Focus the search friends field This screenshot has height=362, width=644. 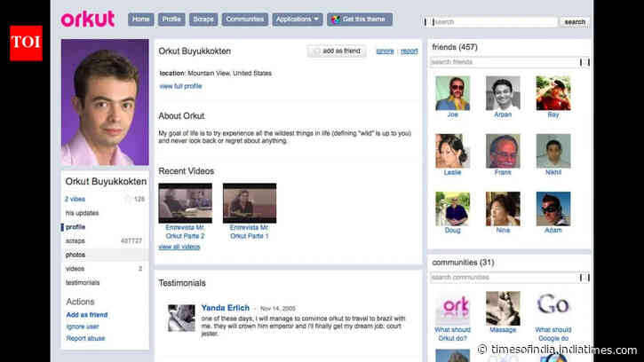tap(510, 62)
